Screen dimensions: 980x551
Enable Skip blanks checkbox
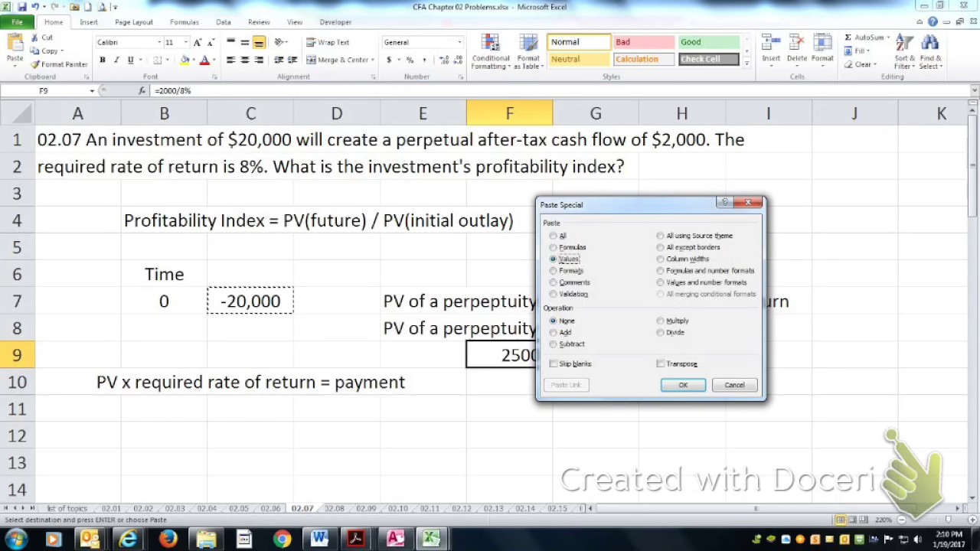click(554, 364)
